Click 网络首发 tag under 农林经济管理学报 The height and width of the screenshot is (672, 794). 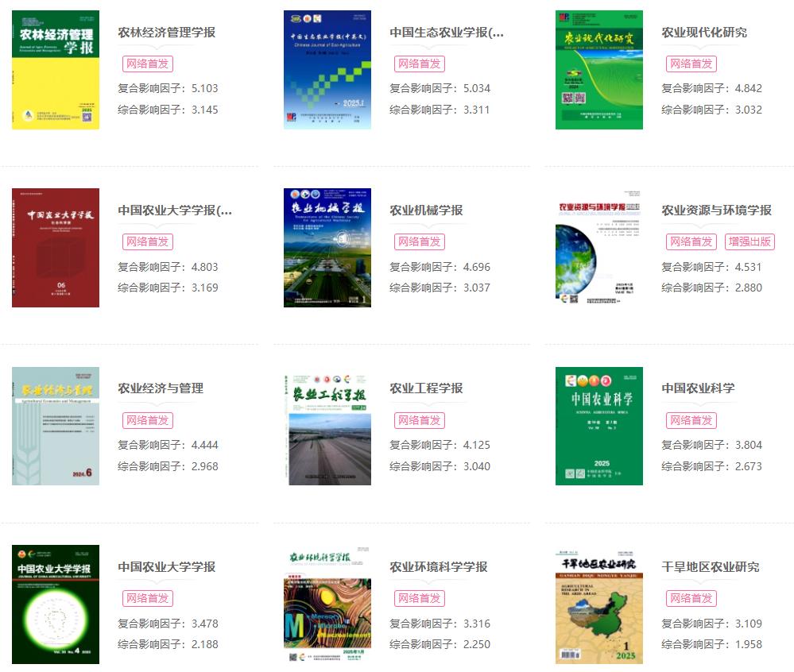pos(147,64)
